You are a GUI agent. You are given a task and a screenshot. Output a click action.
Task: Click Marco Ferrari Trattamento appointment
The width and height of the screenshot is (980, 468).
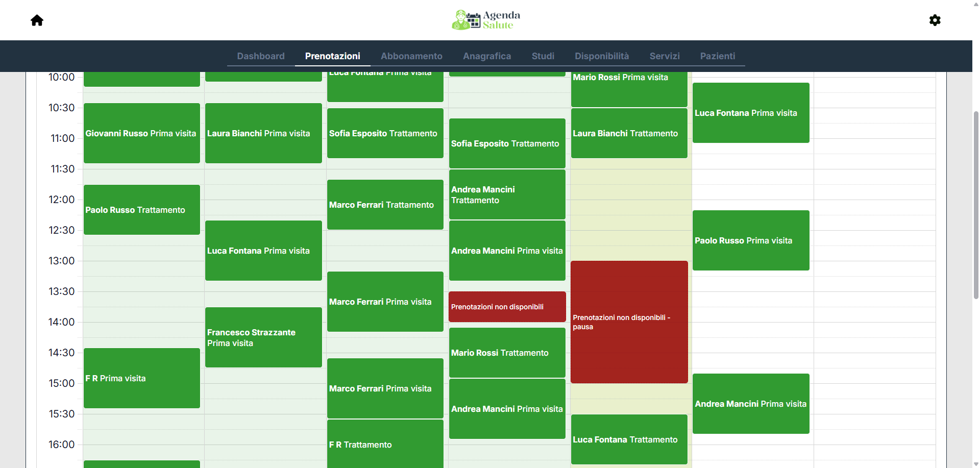coord(385,205)
